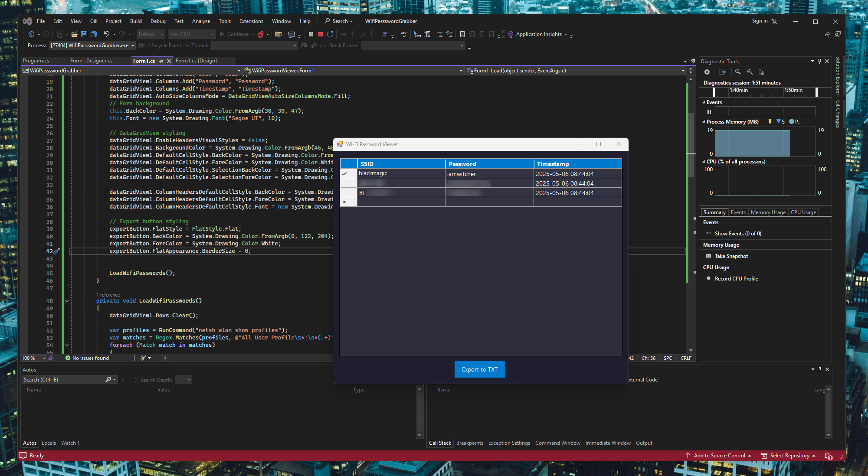Switch to the Memory Usage tab
This screenshot has width=868, height=476.
[x=768, y=212]
